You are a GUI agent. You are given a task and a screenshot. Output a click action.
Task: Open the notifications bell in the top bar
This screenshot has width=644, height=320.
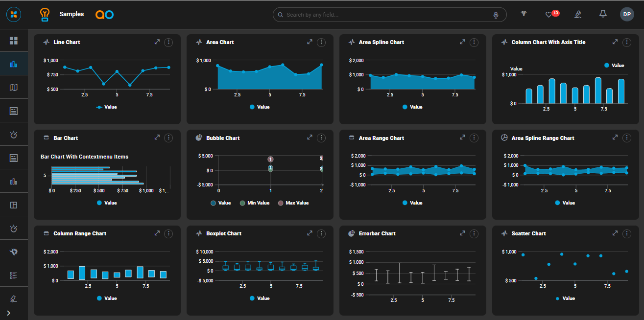pos(603,14)
